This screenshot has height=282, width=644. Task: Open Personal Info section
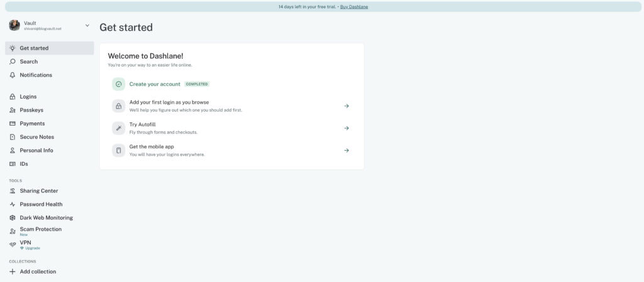49,151
